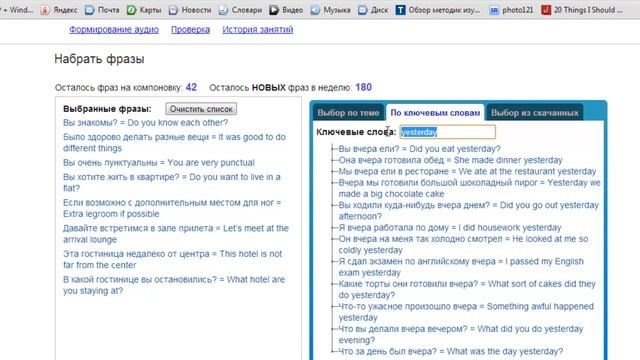Open the 20 Things I Should bookmark icon

point(546,10)
